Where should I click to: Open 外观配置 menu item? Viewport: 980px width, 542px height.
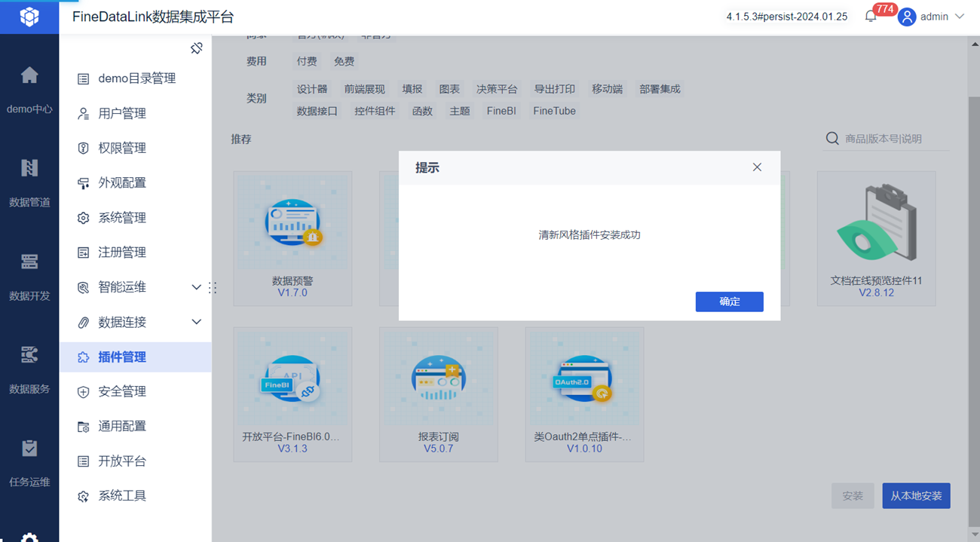pyautogui.click(x=135, y=182)
